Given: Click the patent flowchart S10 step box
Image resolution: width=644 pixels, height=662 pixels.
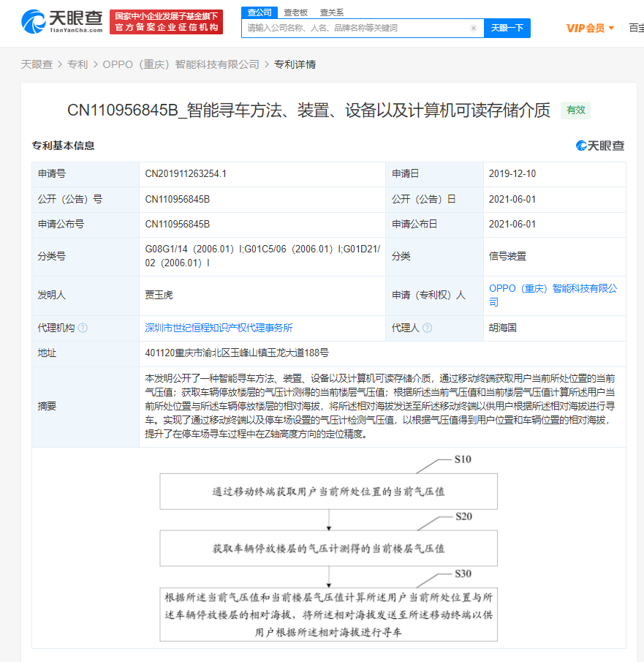Looking at the screenshot, I should 328,491.
